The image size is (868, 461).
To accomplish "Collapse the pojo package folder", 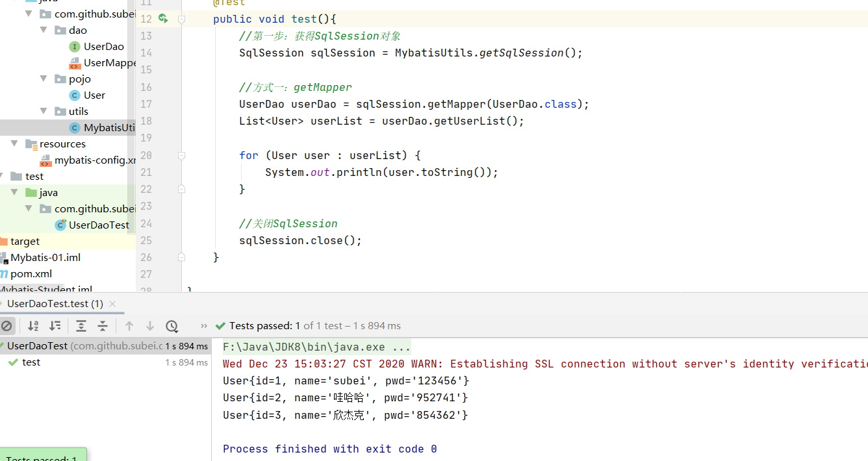I will tap(44, 79).
